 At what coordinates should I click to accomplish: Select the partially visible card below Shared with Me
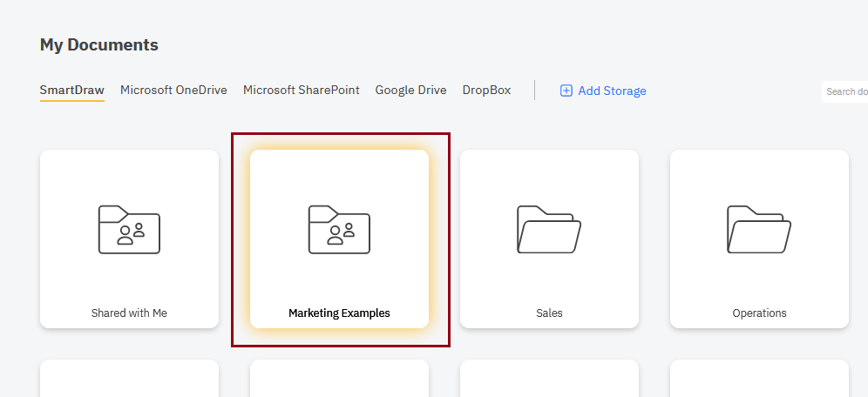(x=129, y=380)
